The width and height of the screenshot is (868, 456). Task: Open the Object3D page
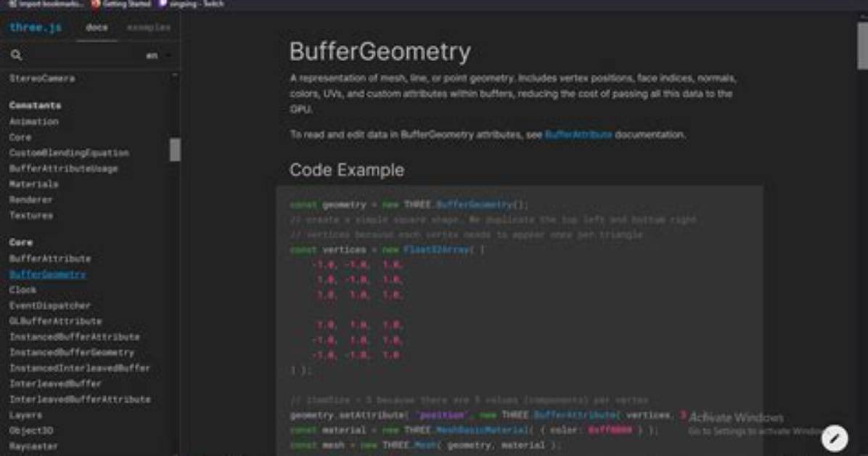[x=31, y=431]
